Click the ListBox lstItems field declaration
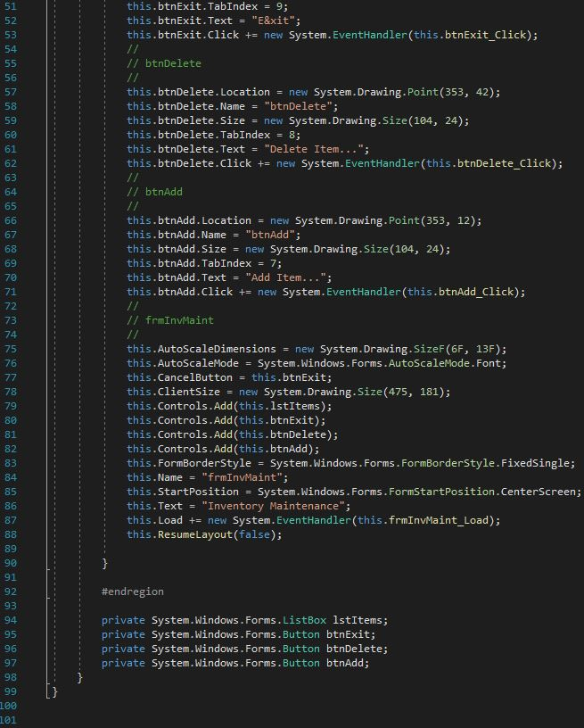 pyautogui.click(x=245, y=621)
